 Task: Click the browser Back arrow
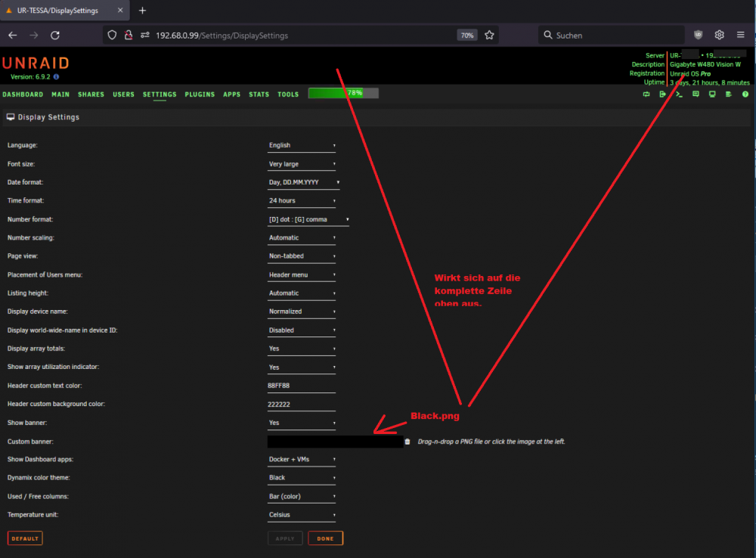coord(13,36)
